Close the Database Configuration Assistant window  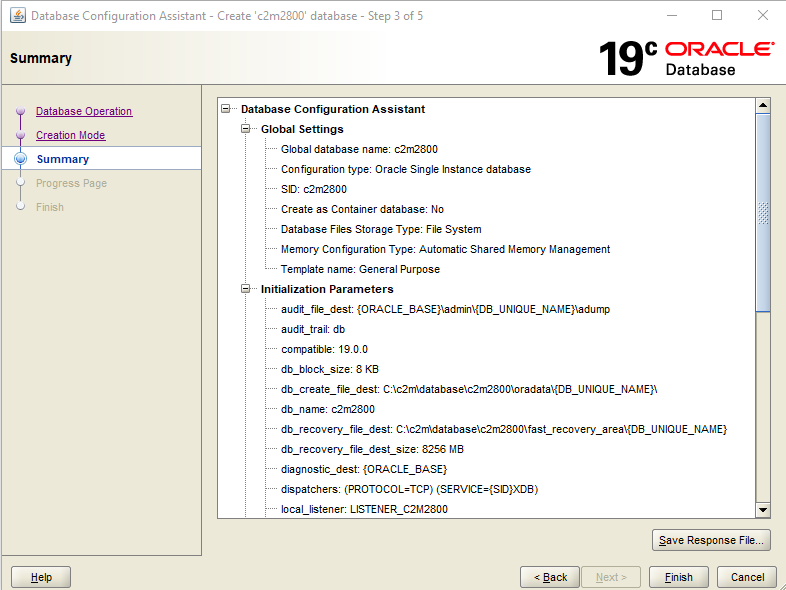pos(762,16)
